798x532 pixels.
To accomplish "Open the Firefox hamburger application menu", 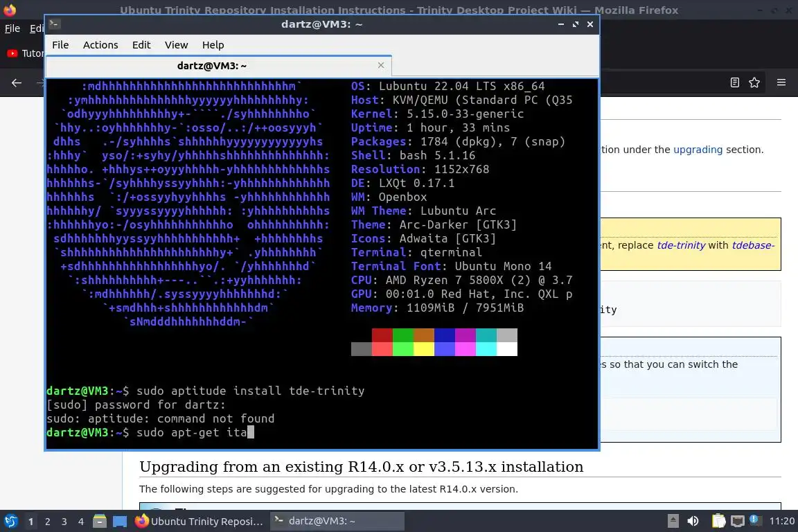I will pyautogui.click(x=781, y=82).
